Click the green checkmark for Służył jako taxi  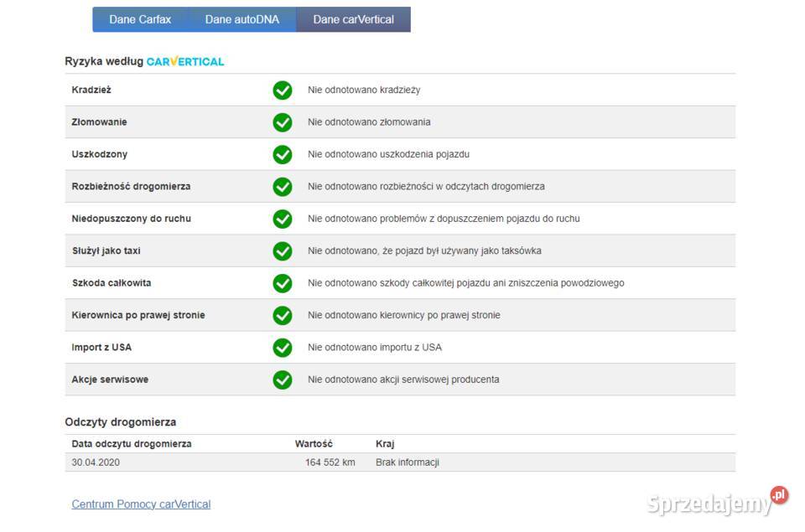pos(283,251)
